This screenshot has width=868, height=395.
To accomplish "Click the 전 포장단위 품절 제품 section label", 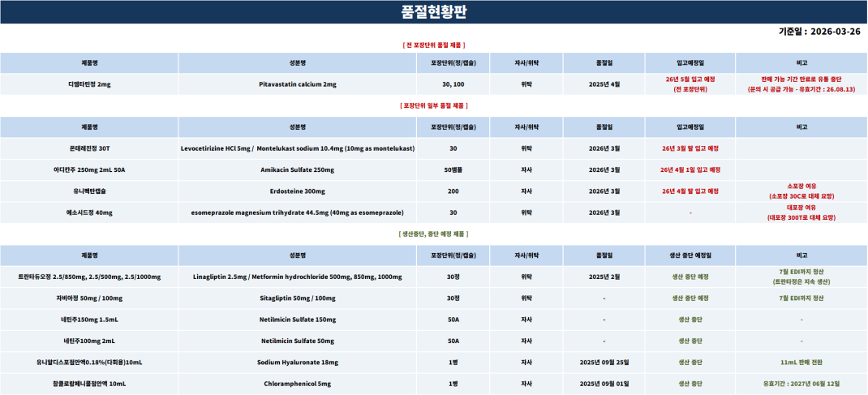I will pyautogui.click(x=434, y=45).
